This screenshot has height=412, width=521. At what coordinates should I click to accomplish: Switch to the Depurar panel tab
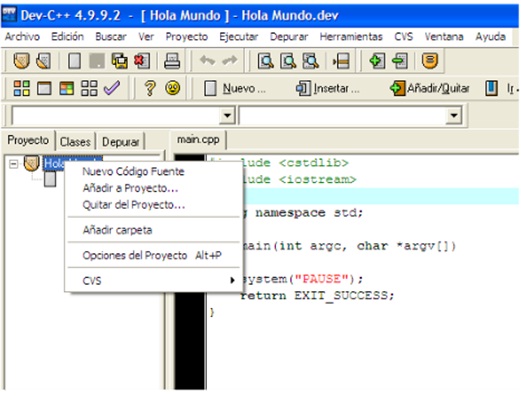(121, 142)
